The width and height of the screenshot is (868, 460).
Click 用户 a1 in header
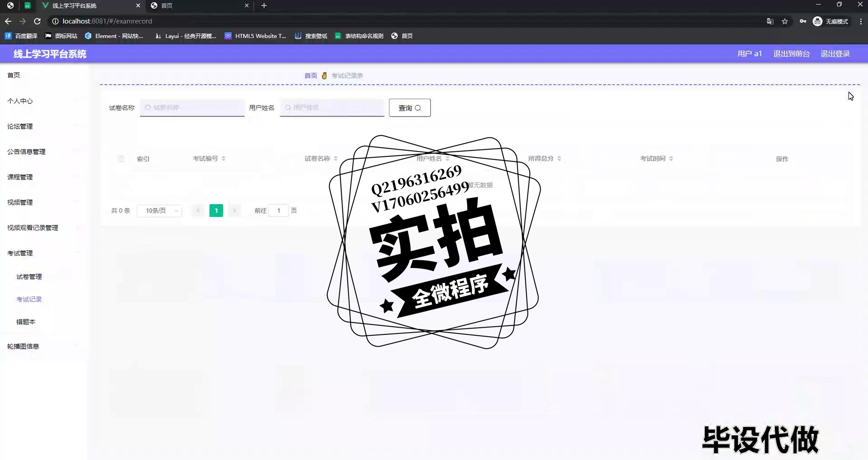(750, 54)
